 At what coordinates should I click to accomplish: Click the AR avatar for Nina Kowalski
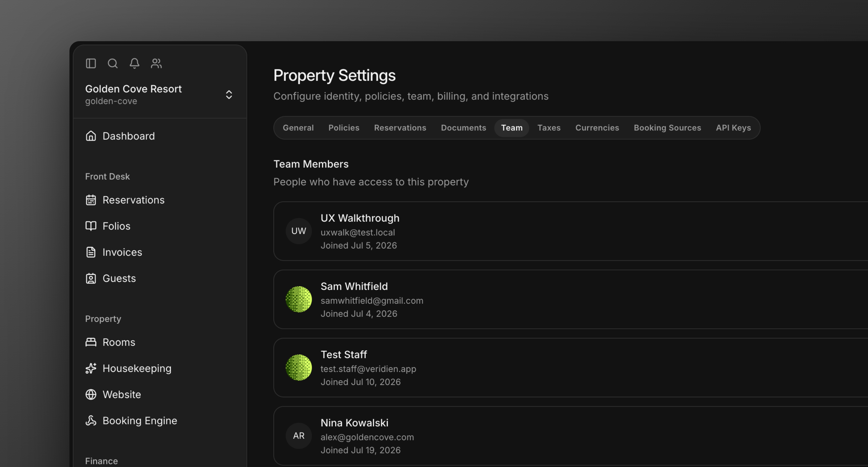299,436
